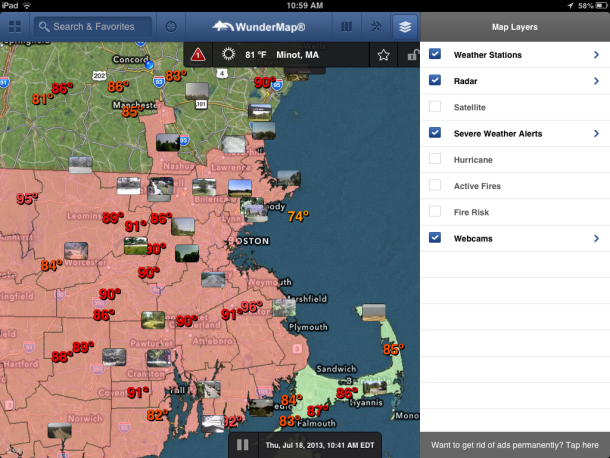This screenshot has width=610, height=458.
Task: Tap the 85° Cape Cod station marker
Action: (393, 349)
